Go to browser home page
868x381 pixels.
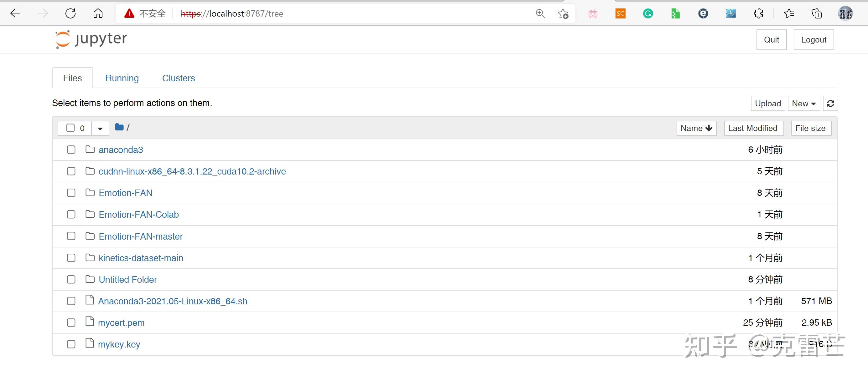point(98,13)
